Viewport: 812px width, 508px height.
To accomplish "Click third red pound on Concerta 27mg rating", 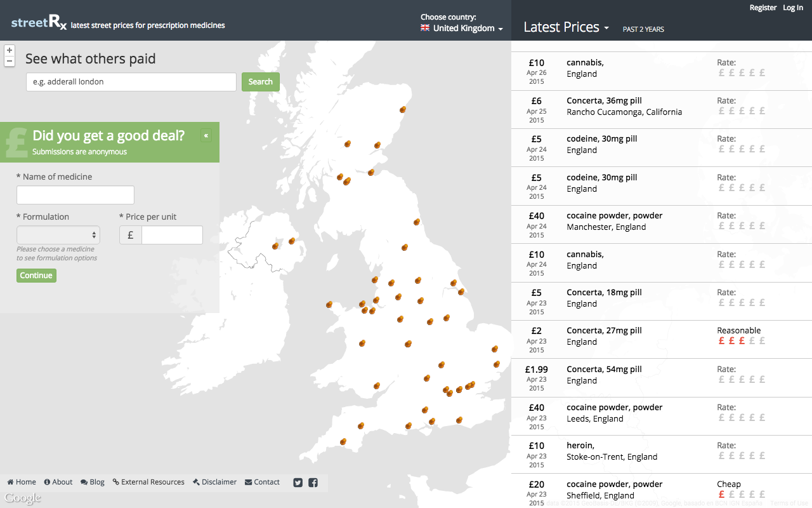I will pos(742,341).
